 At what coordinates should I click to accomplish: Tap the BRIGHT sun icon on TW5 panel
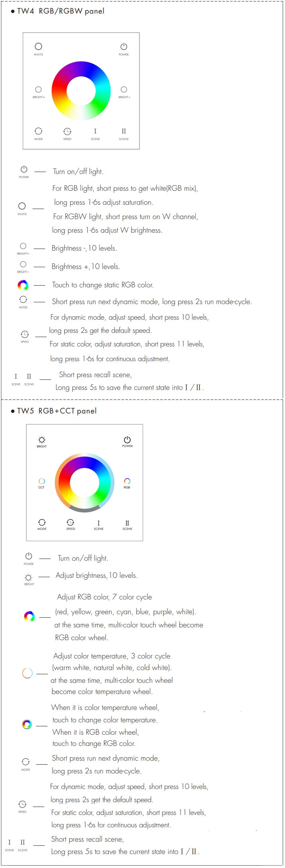pos(42,440)
